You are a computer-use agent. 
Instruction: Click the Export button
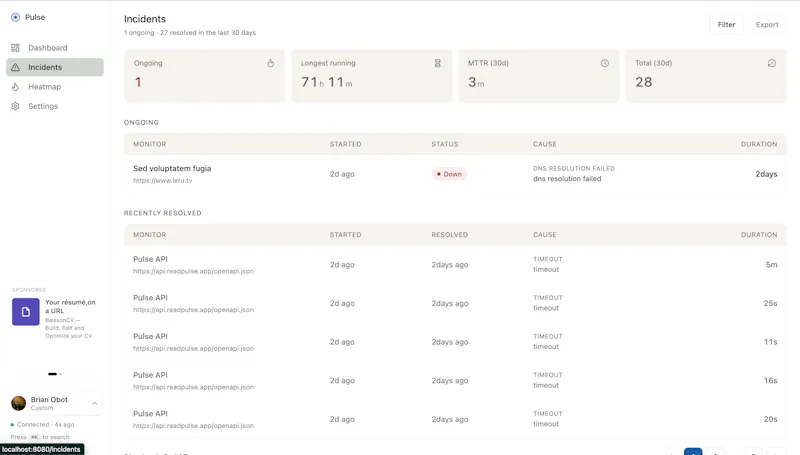click(767, 24)
